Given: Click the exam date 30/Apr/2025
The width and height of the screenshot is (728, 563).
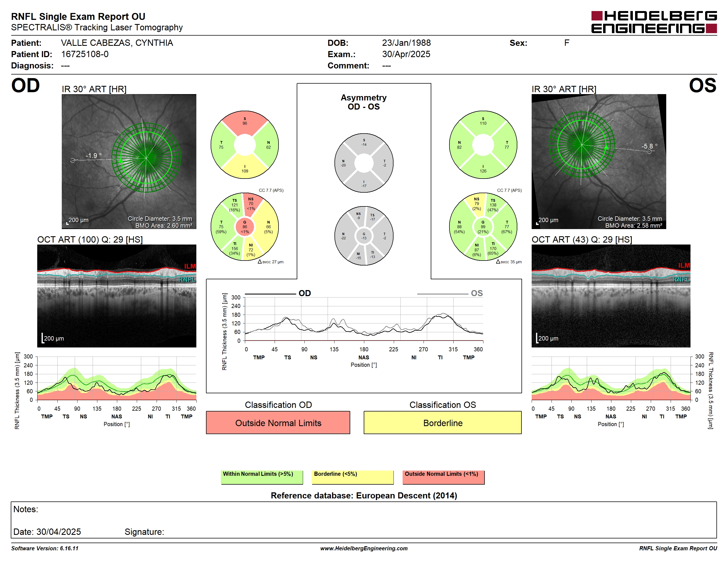Looking at the screenshot, I should (x=406, y=54).
